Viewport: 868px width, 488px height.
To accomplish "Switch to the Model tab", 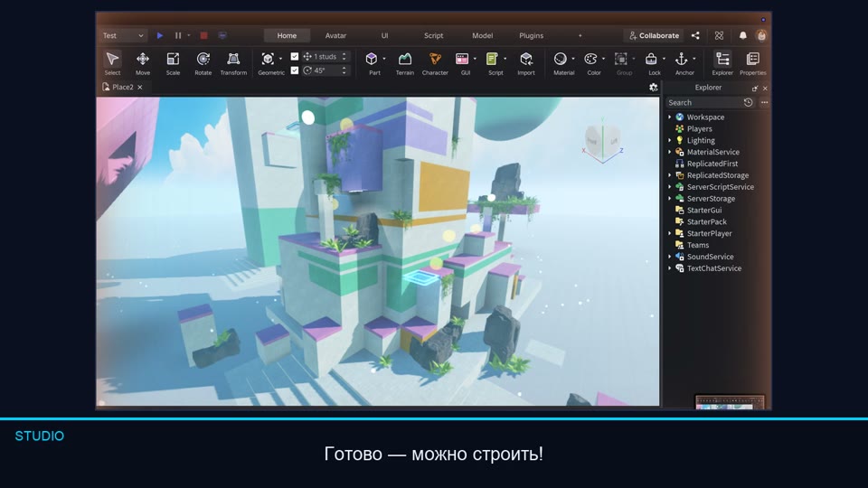I will (x=482, y=35).
